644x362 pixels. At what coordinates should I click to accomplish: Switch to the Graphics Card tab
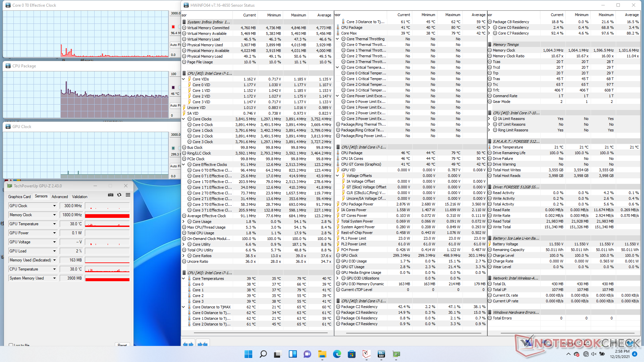point(19,197)
